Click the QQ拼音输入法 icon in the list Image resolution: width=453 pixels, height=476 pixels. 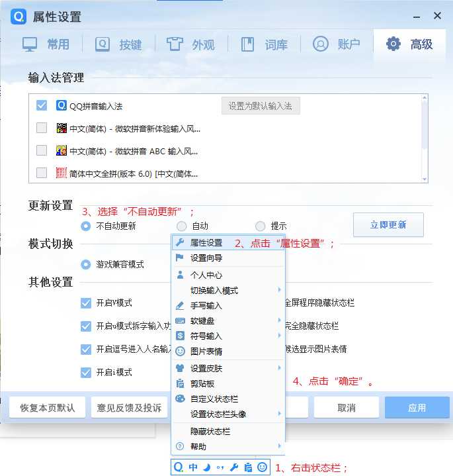[62, 106]
